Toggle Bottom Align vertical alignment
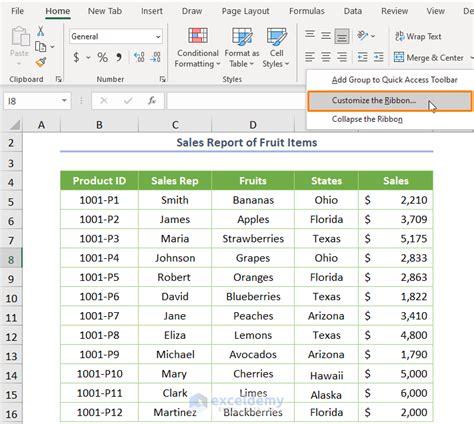Screen dimensions: 474x424 342,36
